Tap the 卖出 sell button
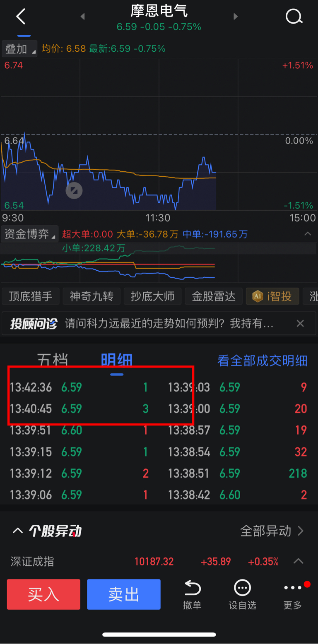The image size is (318, 644). tap(123, 594)
